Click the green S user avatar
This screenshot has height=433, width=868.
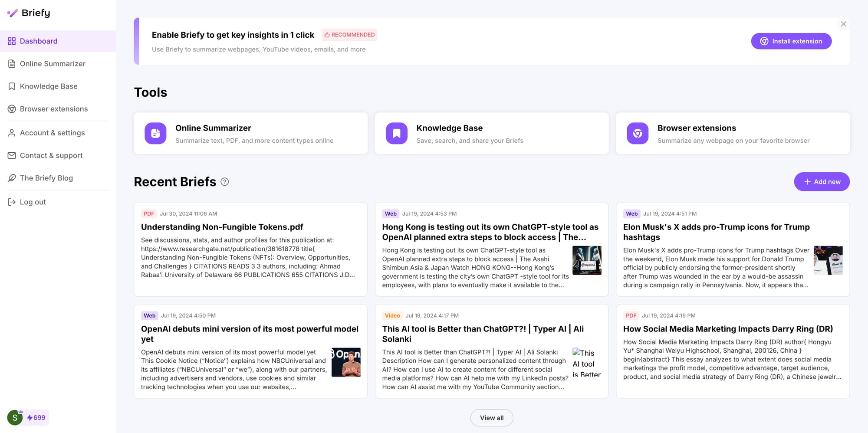(15, 418)
